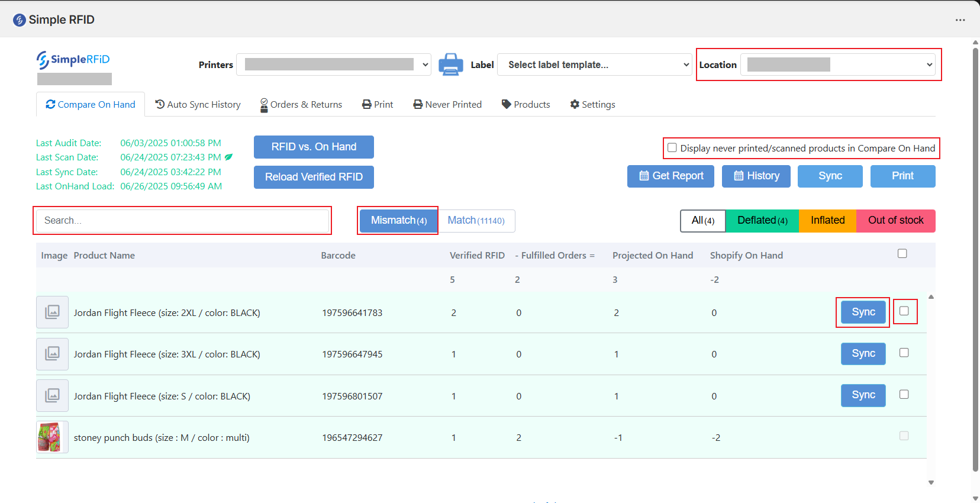The image size is (980, 503).
Task: Click the Barcode column header
Action: tap(339, 256)
